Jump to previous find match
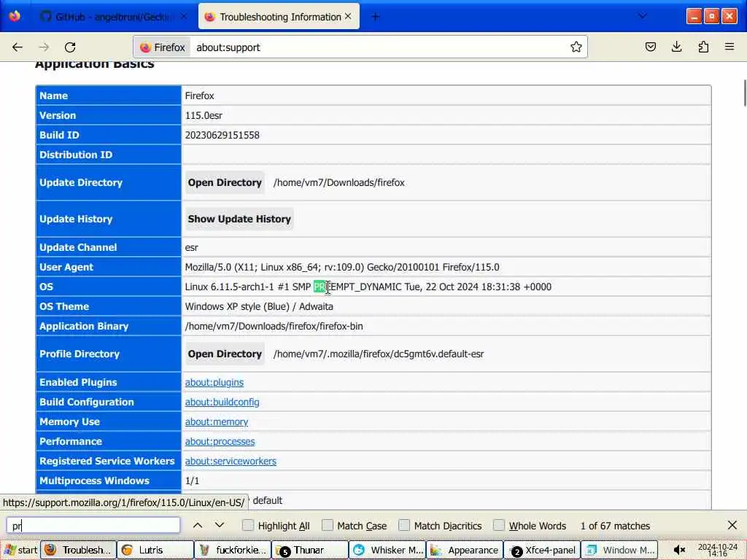The image size is (747, 560). coord(198,525)
